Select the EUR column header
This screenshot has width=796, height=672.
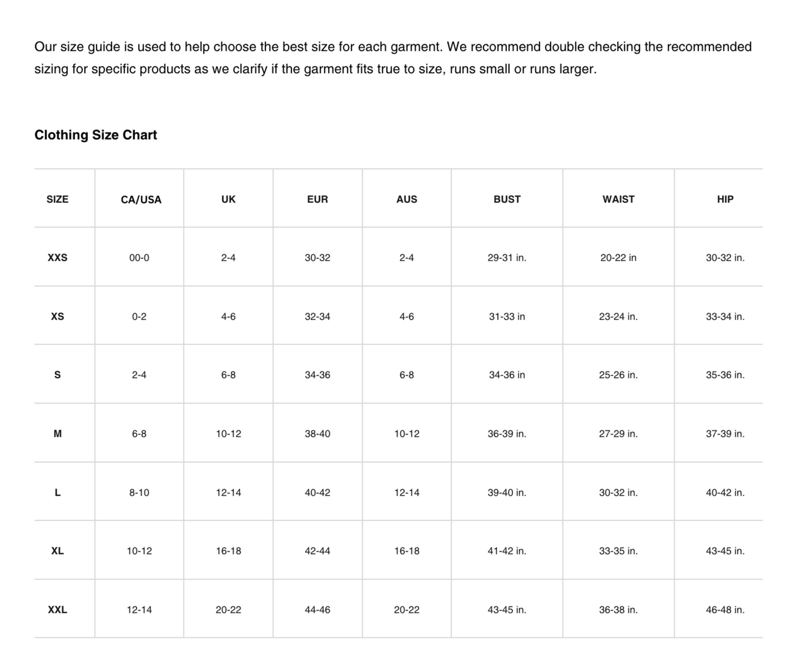[x=317, y=199]
